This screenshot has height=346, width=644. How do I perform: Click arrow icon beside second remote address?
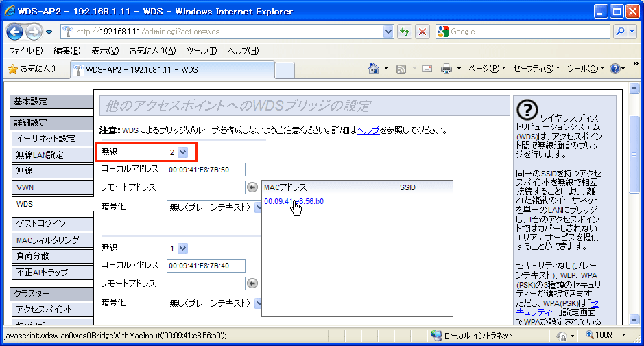click(x=252, y=283)
